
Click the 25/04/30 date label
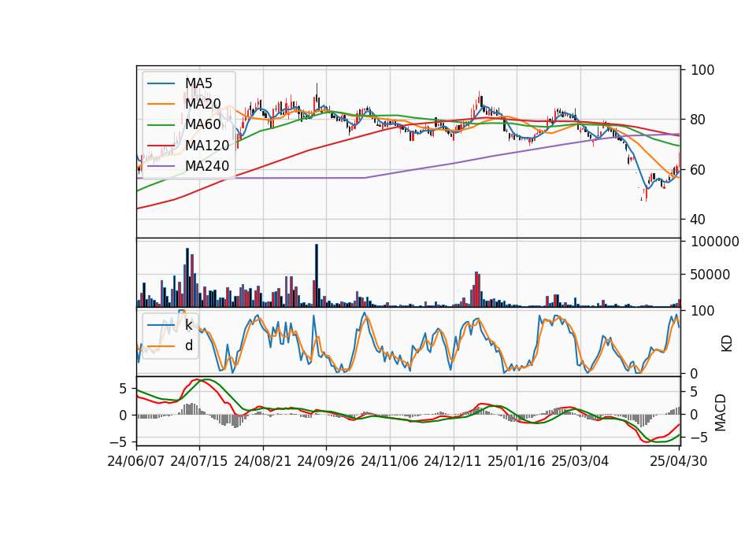coord(679,461)
